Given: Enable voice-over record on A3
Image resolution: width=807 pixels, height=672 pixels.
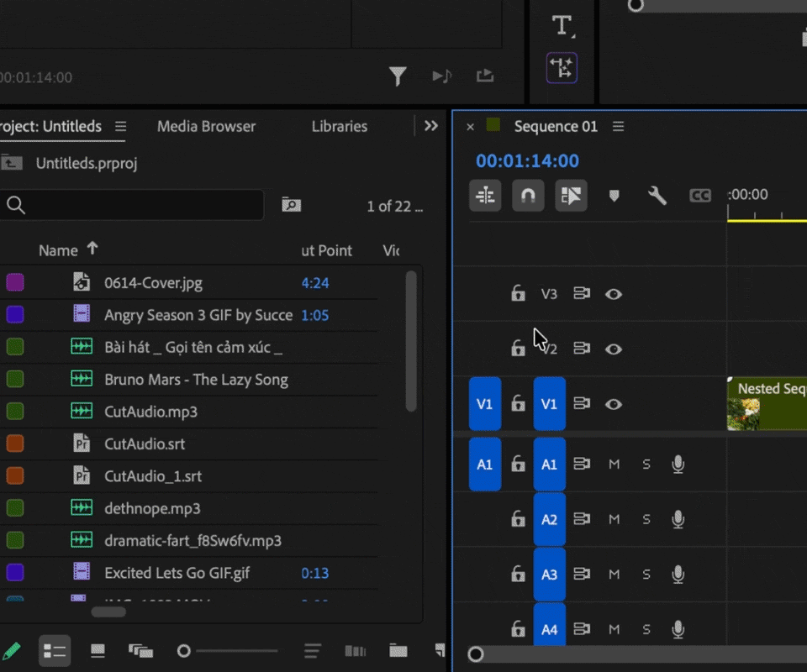Looking at the screenshot, I should (x=678, y=575).
